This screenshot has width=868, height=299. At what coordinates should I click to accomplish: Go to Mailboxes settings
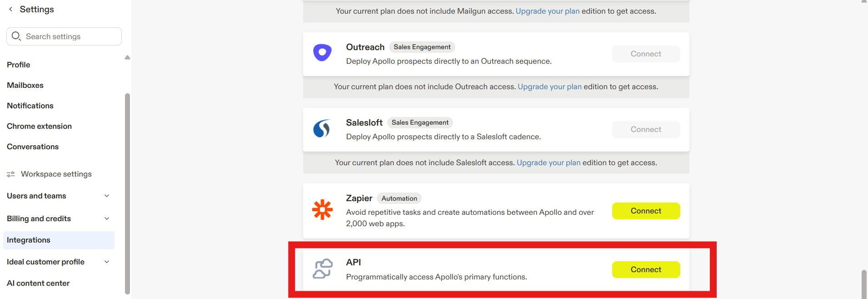[25, 85]
